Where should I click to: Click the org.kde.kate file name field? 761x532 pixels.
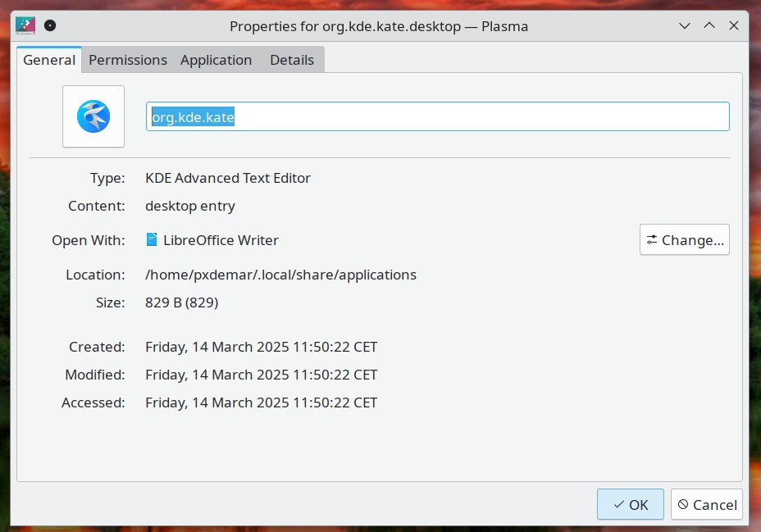click(x=437, y=116)
